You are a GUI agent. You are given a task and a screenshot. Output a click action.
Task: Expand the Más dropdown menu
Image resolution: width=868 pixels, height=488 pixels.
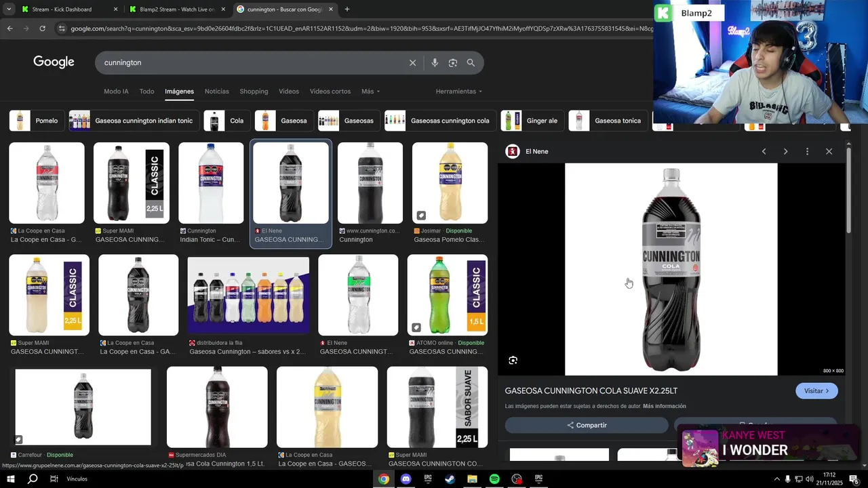[x=370, y=91]
